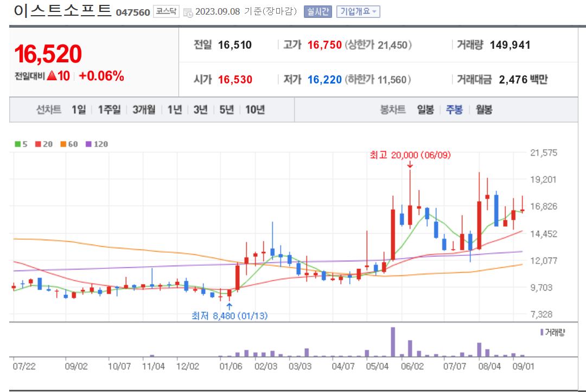This screenshot has height=392, width=586.
Task: Click the 최저 8,480 (01/13) chart annotation
Action: pyautogui.click(x=230, y=316)
